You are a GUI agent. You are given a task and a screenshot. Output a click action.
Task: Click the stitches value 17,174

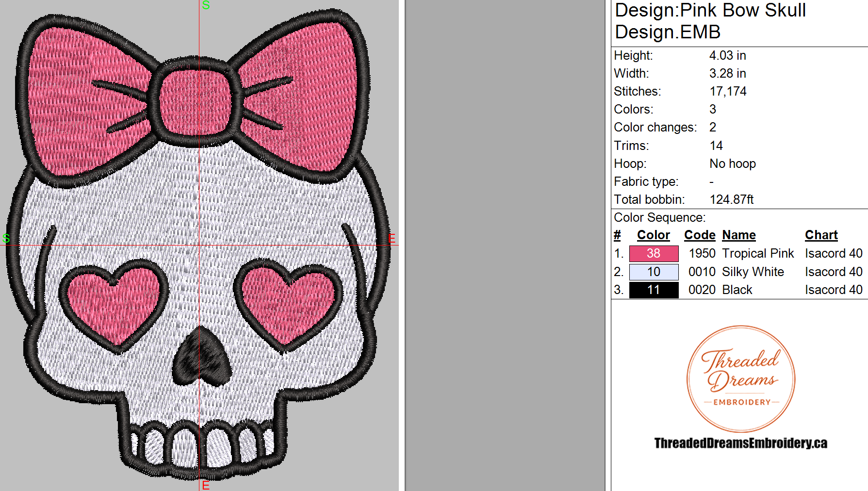point(728,91)
